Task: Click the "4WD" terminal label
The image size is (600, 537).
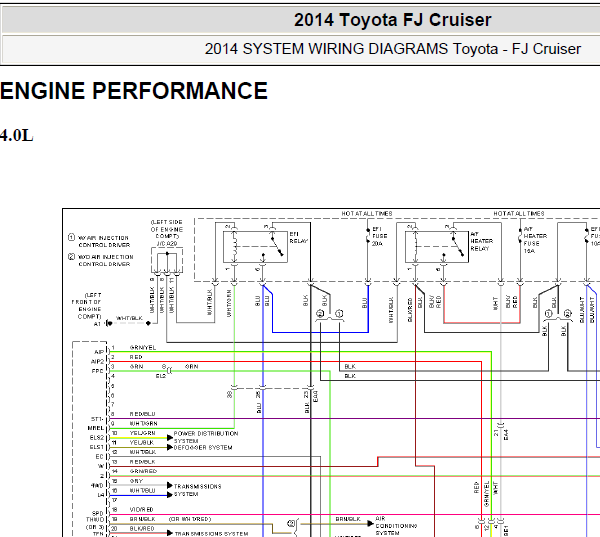Action: (97, 485)
